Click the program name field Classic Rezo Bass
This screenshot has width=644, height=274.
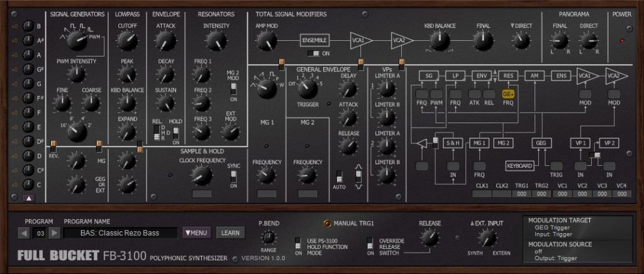pos(120,233)
